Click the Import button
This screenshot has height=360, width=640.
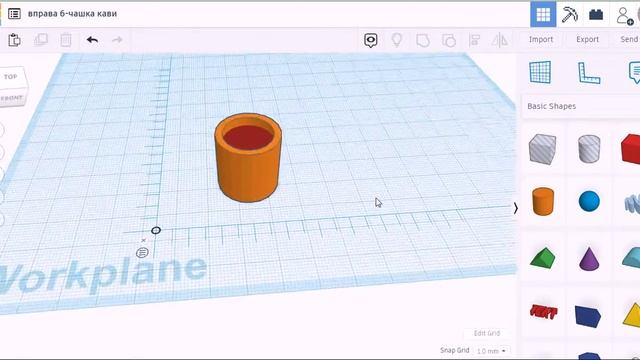pyautogui.click(x=541, y=39)
